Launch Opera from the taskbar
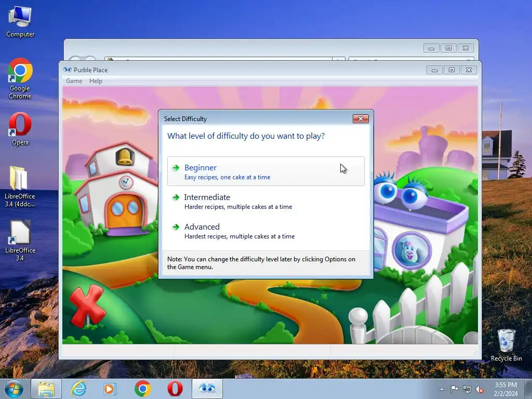532x399 pixels. click(x=175, y=389)
